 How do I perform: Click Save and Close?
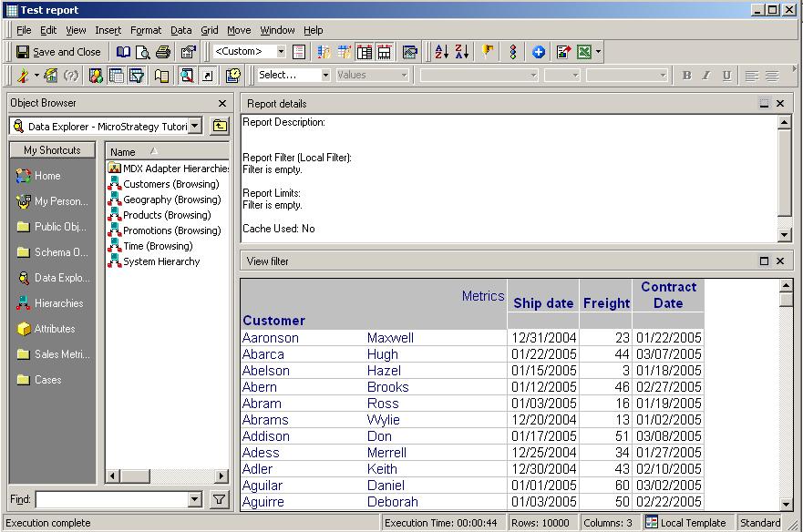58,52
